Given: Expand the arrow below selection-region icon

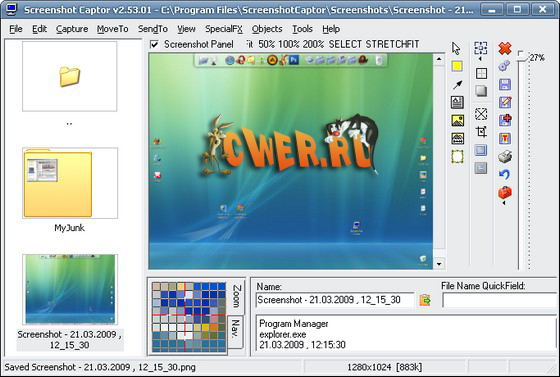Looking at the screenshot, I should pos(480,59).
